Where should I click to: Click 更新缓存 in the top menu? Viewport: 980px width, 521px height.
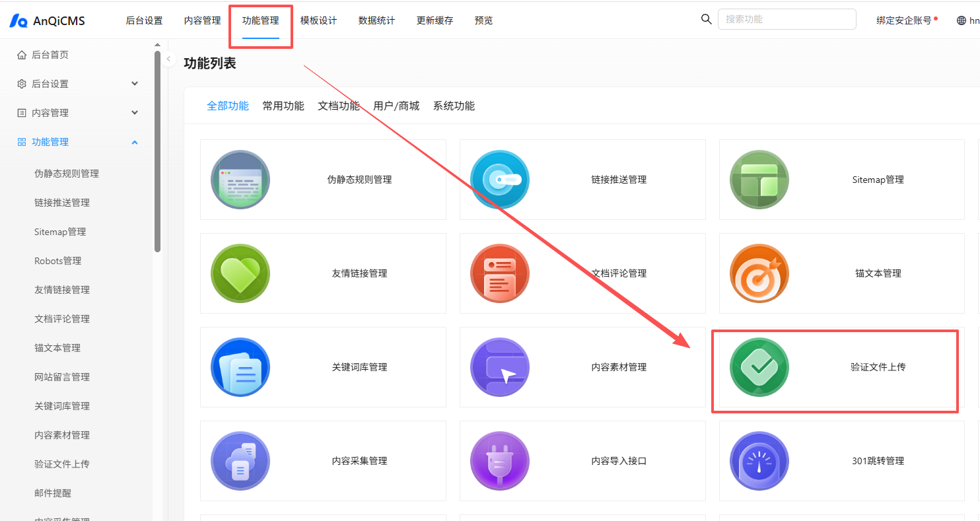point(435,20)
